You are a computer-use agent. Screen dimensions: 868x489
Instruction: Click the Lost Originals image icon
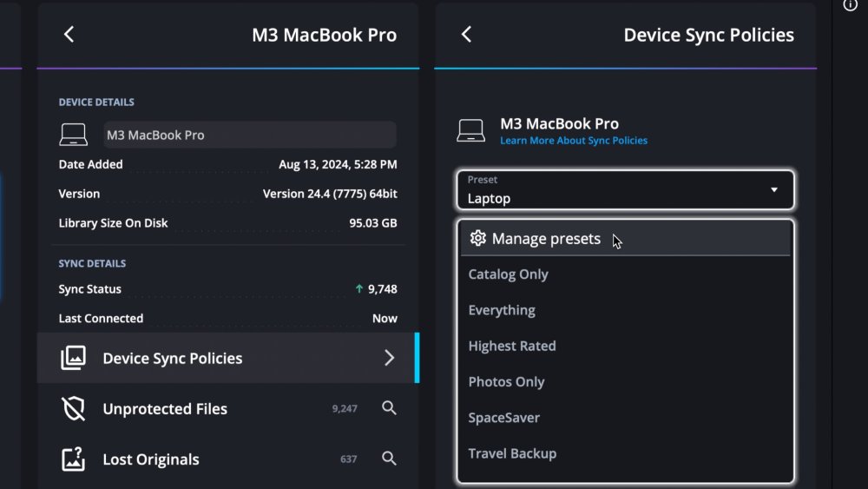click(x=74, y=459)
